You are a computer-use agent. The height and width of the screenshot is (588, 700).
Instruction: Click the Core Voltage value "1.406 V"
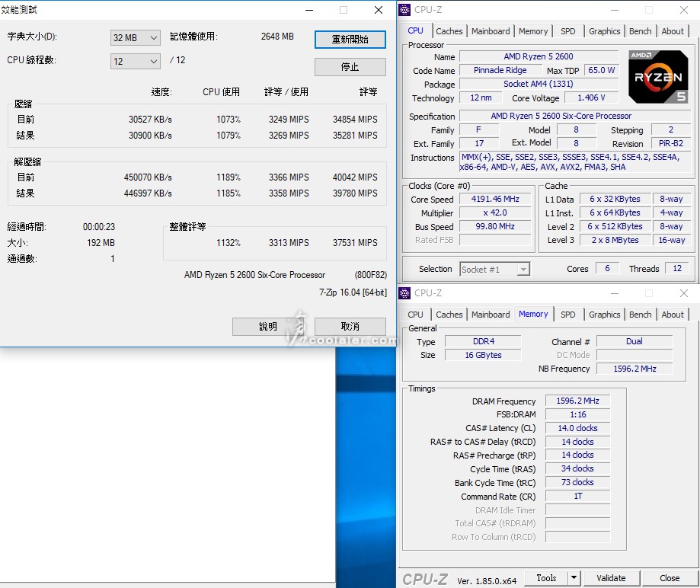592,97
